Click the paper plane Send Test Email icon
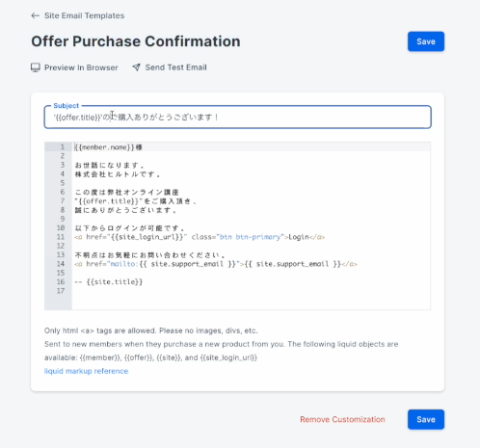This screenshot has width=480, height=448. [137, 67]
